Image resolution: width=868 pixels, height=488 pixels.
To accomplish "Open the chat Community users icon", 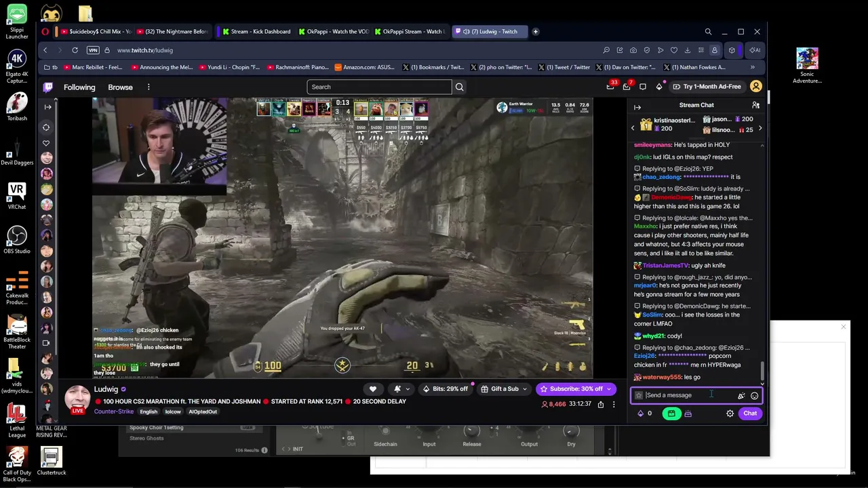I will click(x=755, y=105).
